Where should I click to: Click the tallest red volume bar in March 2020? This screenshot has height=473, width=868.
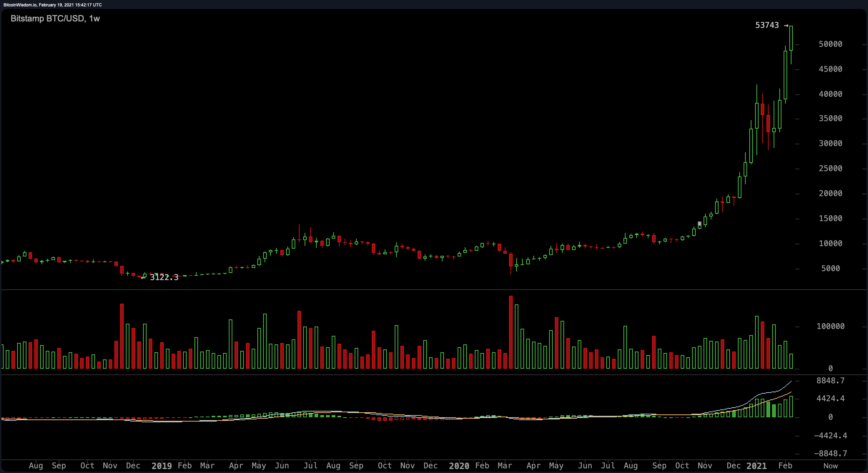511,332
